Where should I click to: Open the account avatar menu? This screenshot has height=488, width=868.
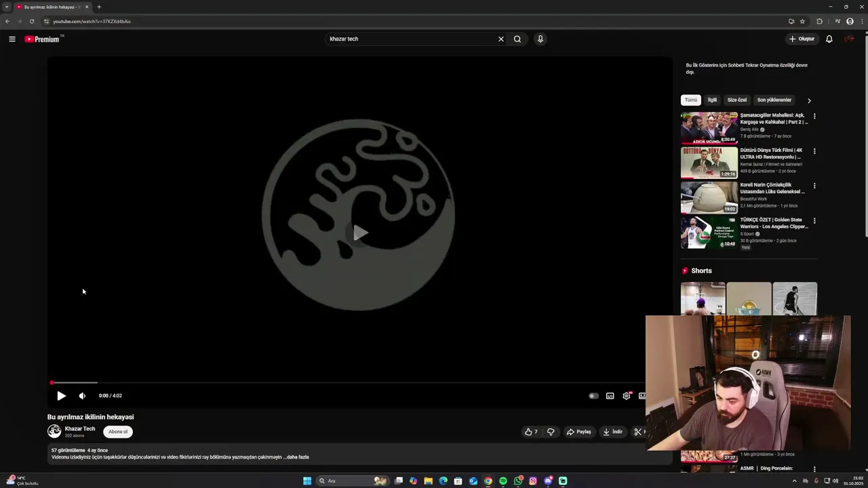[849, 39]
